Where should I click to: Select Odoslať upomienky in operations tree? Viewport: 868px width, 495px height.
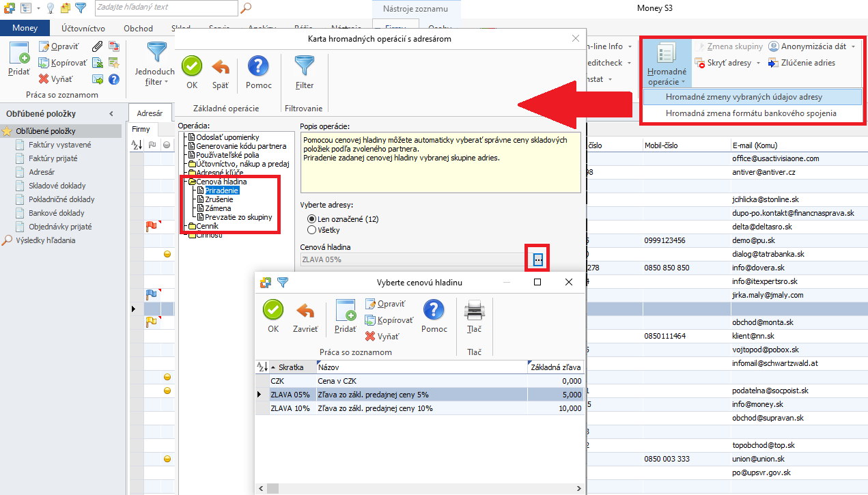tap(227, 137)
